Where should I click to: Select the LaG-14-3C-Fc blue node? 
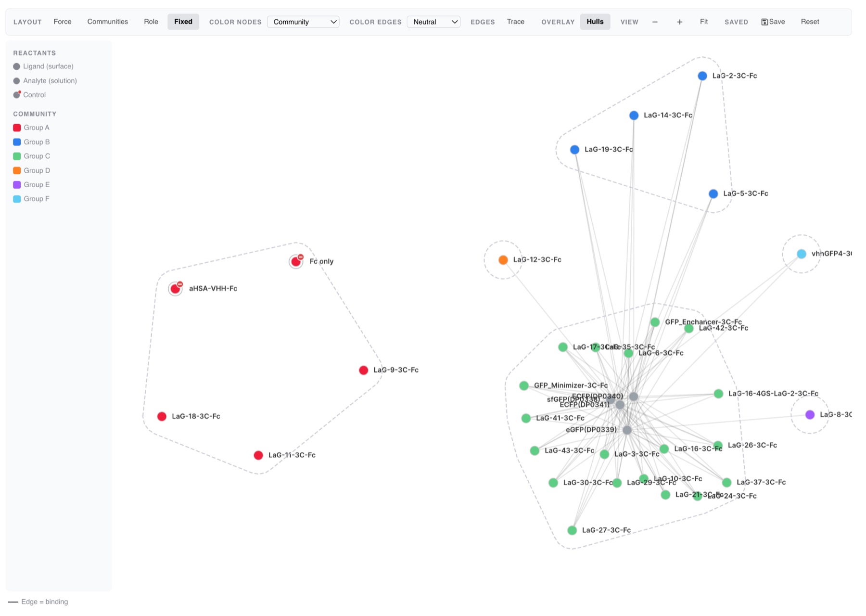[x=634, y=115]
